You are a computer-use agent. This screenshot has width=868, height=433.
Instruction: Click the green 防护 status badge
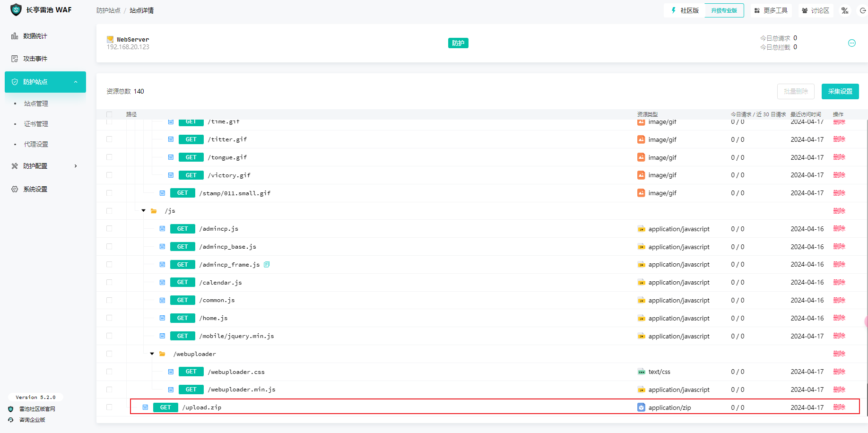tap(458, 43)
